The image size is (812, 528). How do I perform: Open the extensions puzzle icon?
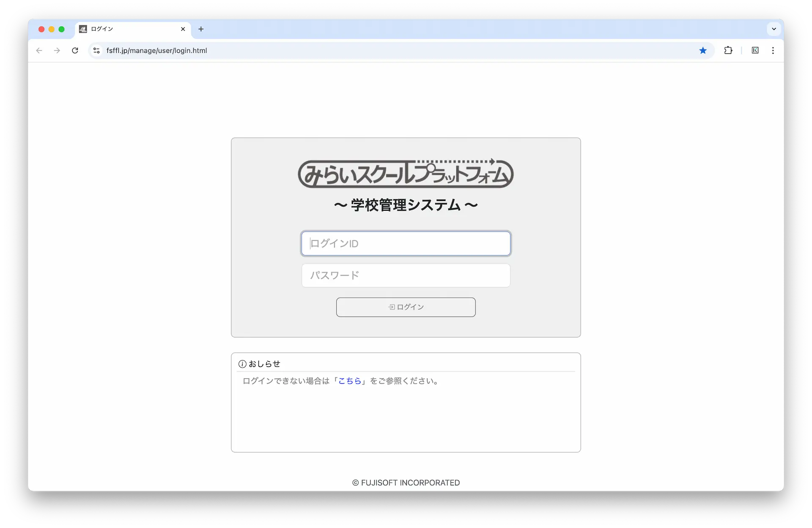[728, 50]
